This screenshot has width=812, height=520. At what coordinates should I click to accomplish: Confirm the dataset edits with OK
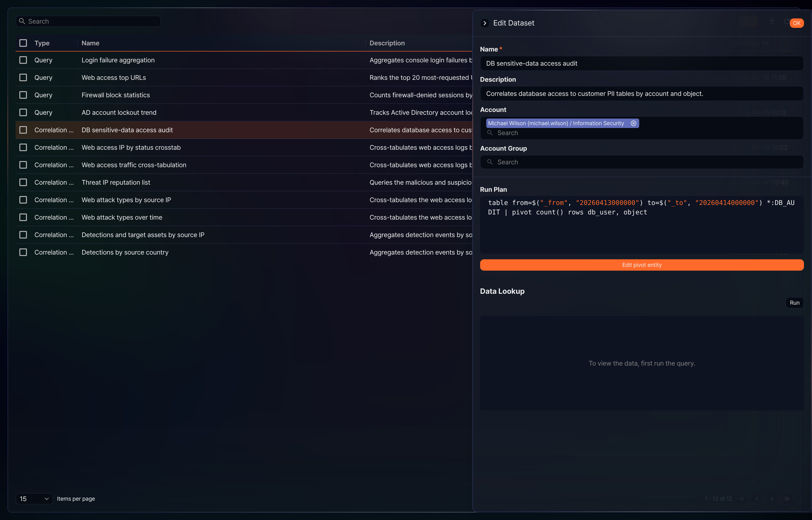point(796,23)
